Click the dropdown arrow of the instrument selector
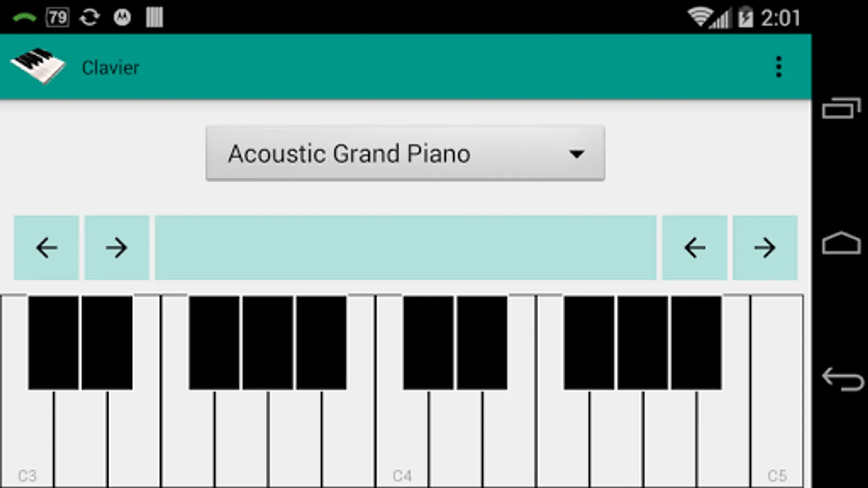Viewport: 868px width, 488px height. [577, 154]
